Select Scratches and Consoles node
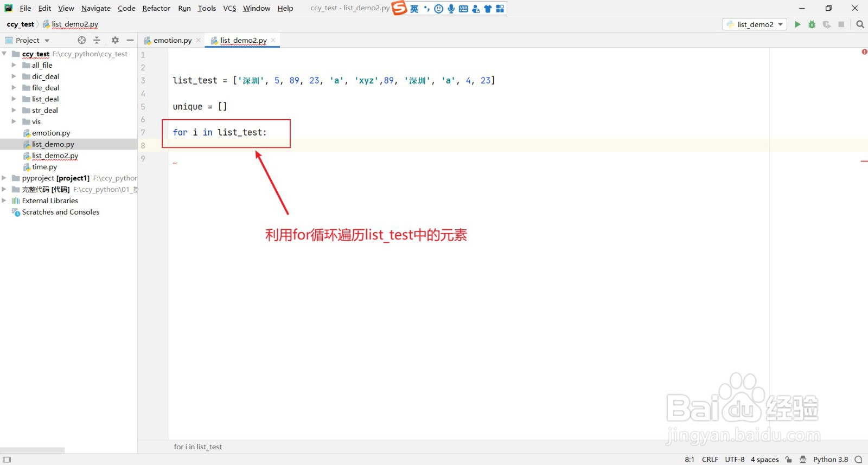 [x=61, y=212]
